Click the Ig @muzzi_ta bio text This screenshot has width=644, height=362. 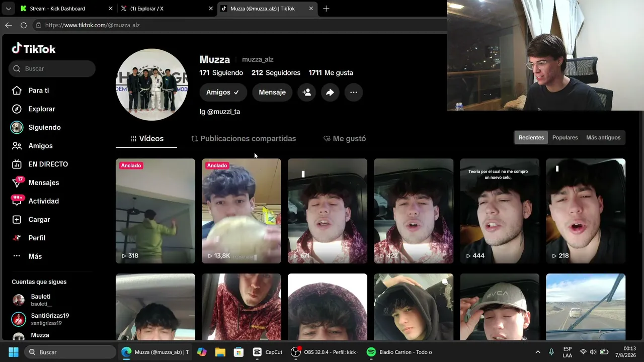[x=220, y=112]
